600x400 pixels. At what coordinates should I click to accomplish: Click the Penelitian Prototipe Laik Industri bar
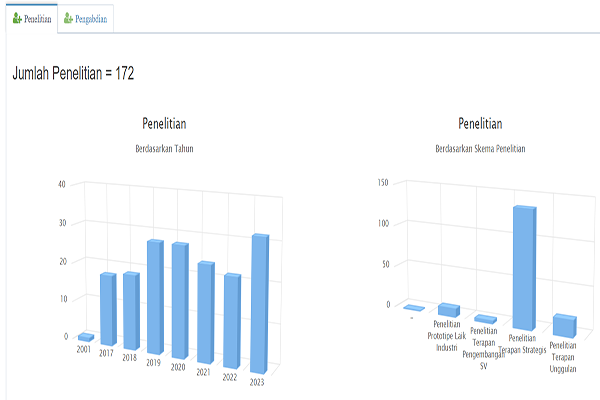449,309
